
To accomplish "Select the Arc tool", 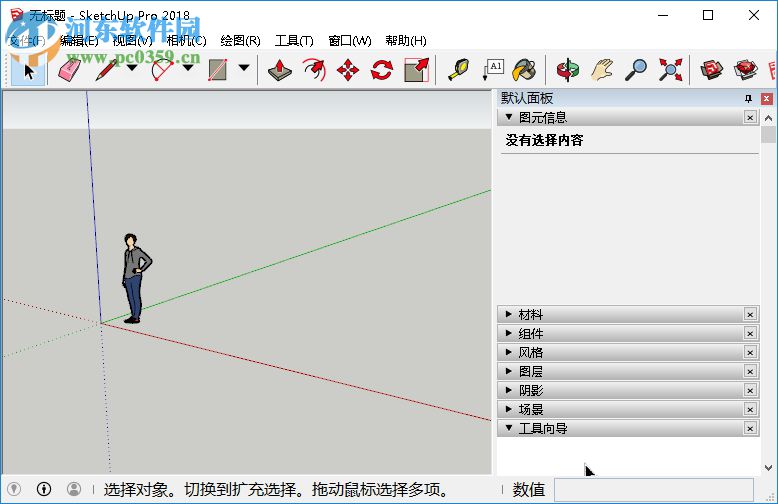I will [x=163, y=70].
